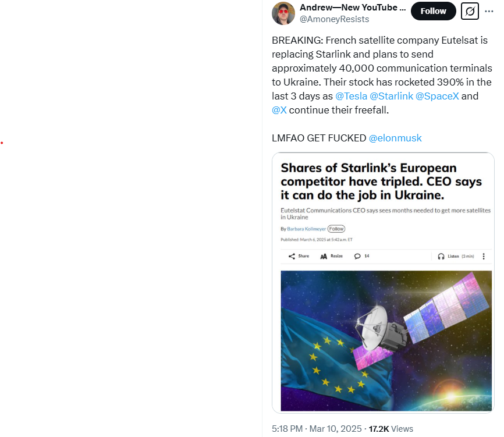The height and width of the screenshot is (437, 504).
Task: Click the Share icon in the article
Action: (292, 256)
